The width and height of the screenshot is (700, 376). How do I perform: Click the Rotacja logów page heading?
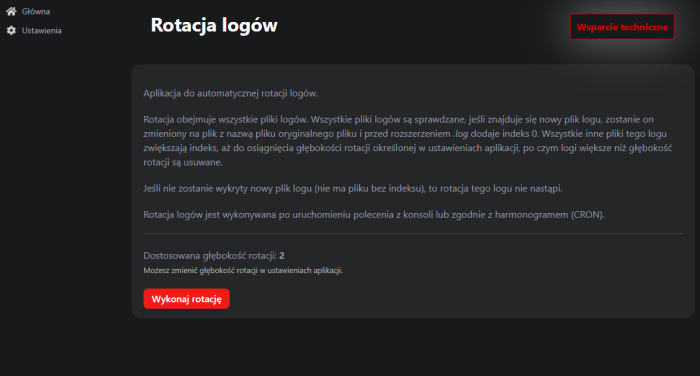click(214, 25)
